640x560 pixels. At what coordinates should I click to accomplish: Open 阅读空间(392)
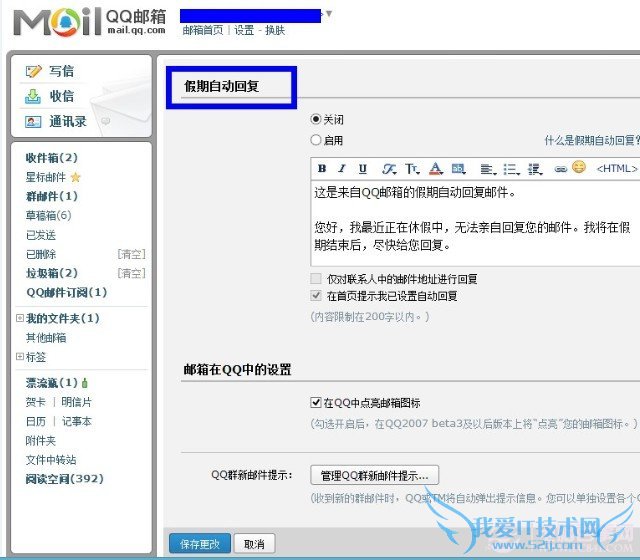(x=64, y=479)
